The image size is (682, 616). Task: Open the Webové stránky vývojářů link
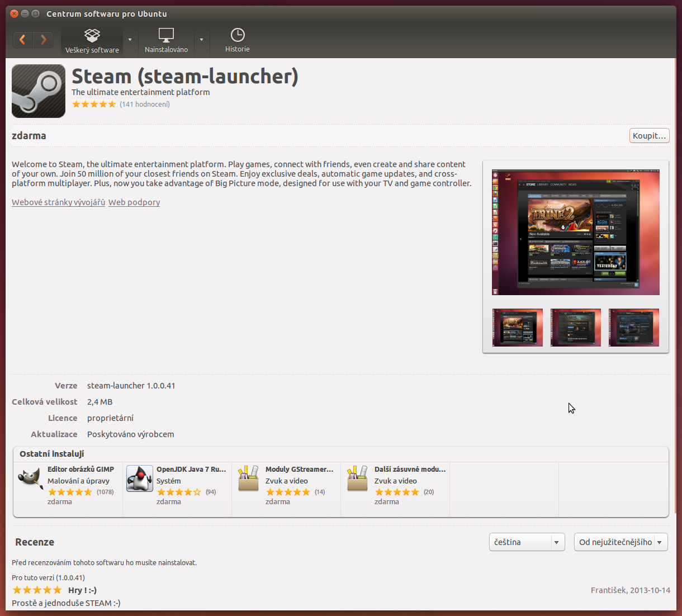[58, 202]
